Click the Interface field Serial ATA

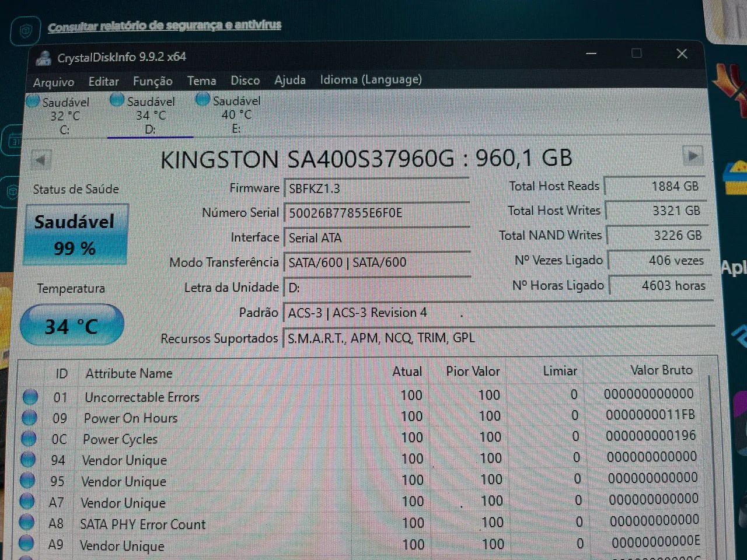pyautogui.click(x=376, y=238)
